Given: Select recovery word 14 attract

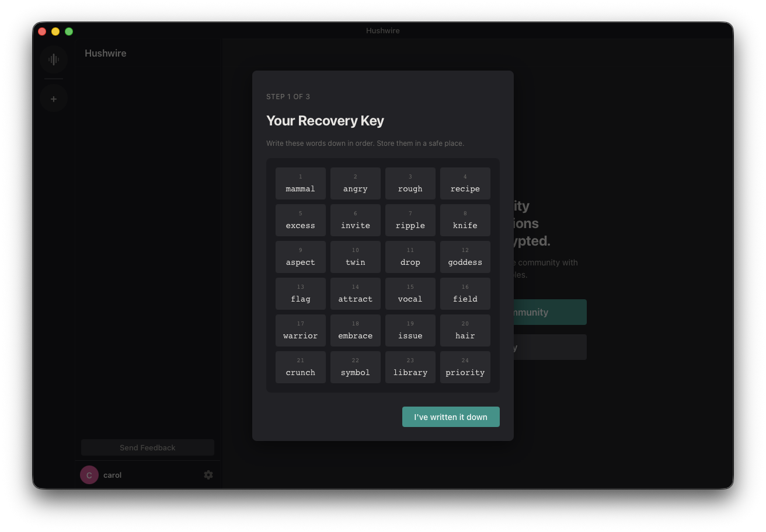Looking at the screenshot, I should (x=356, y=293).
